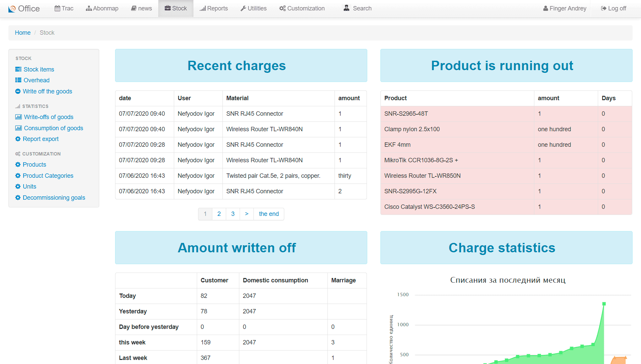Click the peak data point on chart
This screenshot has width=641, height=364.
pos(604,304)
